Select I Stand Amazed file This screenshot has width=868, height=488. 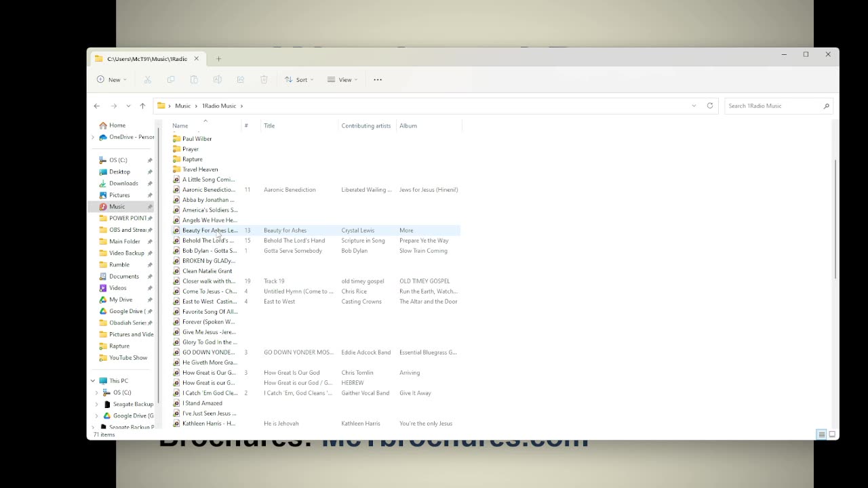316,403
